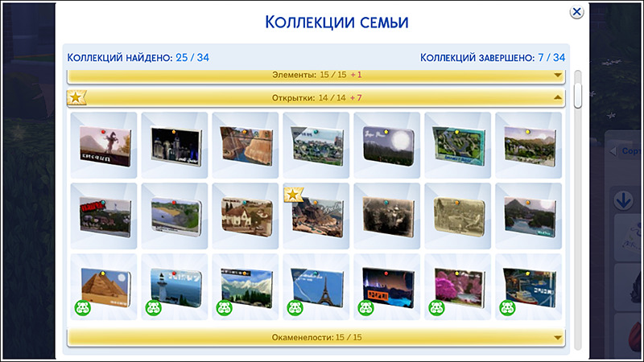Click the Коллекций найдено: 25 / 34 counter
The height and width of the screenshot is (362, 644).
pyautogui.click(x=138, y=57)
